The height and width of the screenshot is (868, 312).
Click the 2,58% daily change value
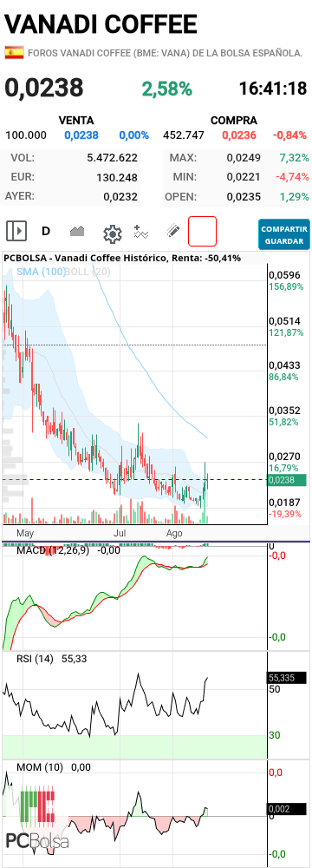167,89
